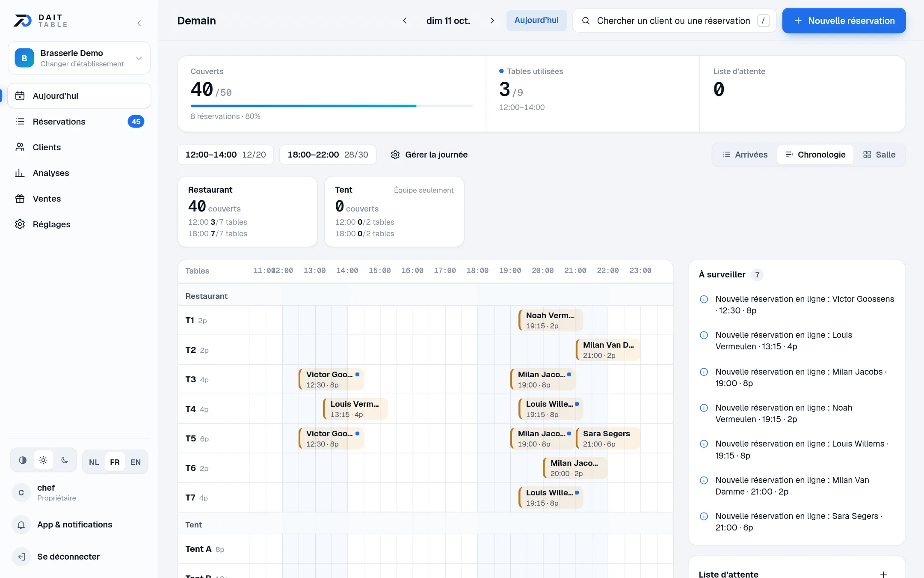The height and width of the screenshot is (578, 924).
Task: Expand Brasserie Demo establishment switcher
Action: 79,58
